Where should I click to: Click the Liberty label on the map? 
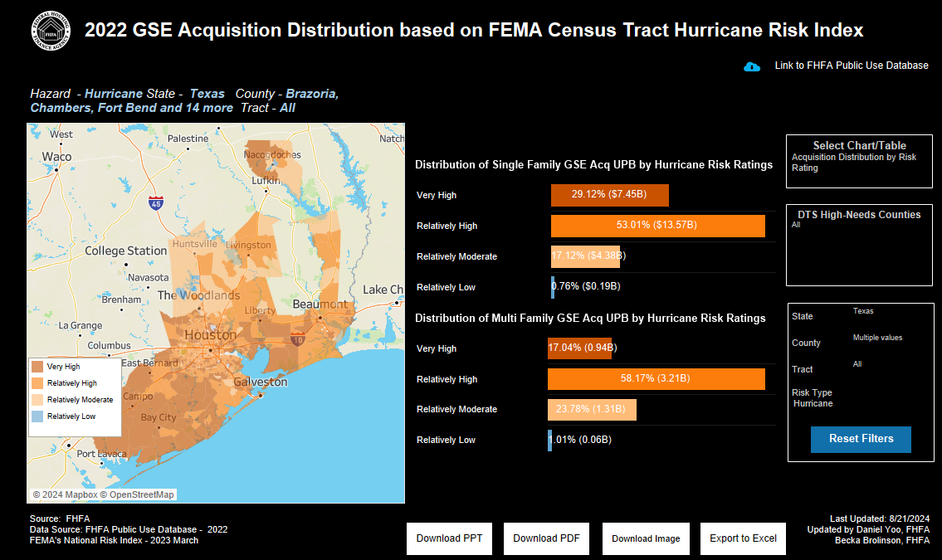(260, 310)
